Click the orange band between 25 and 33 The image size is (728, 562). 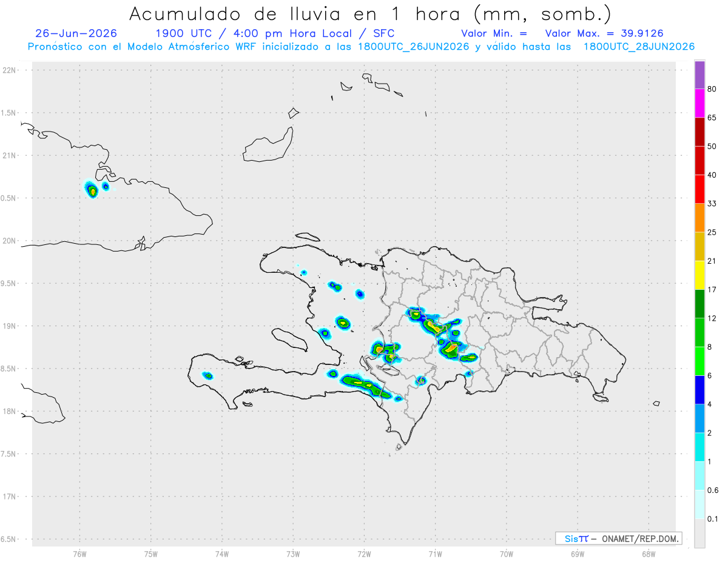pos(699,218)
